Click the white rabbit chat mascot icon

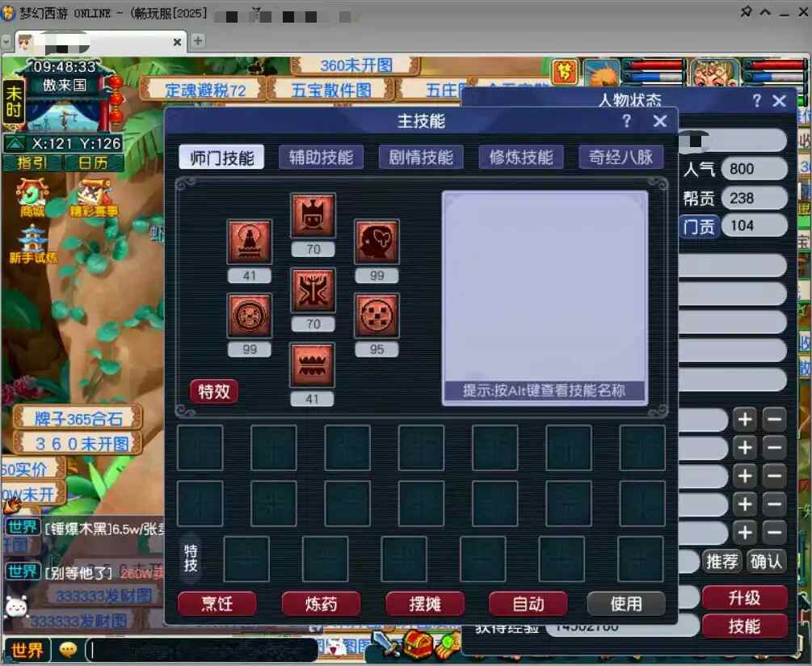pyautogui.click(x=16, y=607)
